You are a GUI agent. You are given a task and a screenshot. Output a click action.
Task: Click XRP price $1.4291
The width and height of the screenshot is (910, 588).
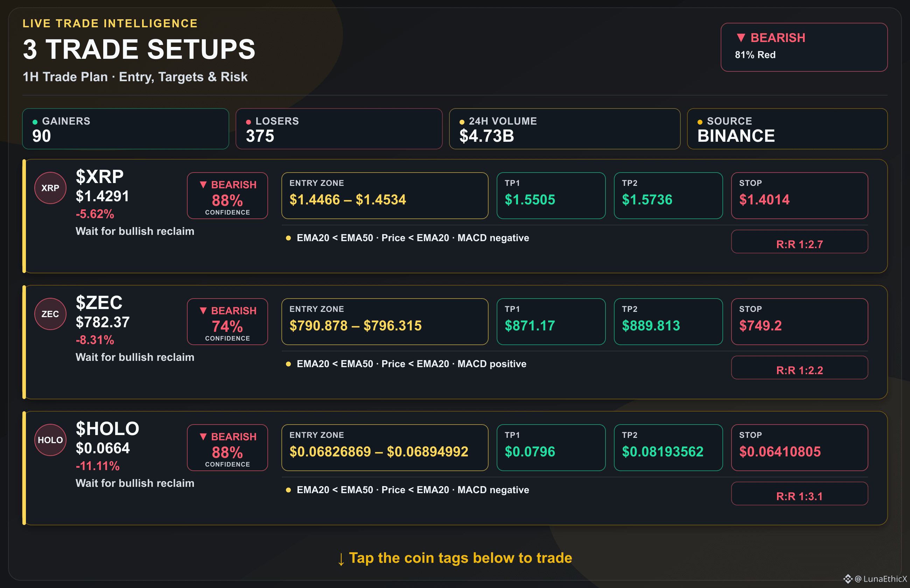(x=102, y=196)
